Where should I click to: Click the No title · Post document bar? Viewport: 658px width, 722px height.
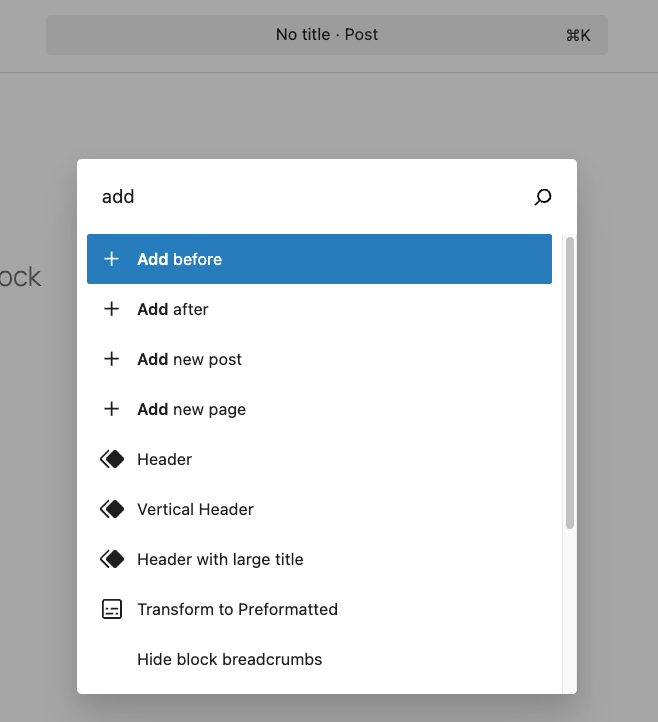[x=327, y=35]
